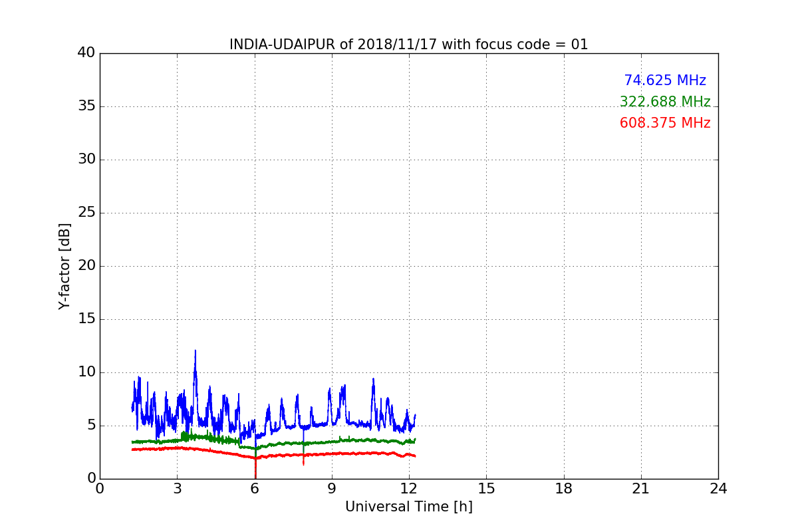Click the x-axis tick label 24
This screenshot has height=532, width=798.
(718, 488)
